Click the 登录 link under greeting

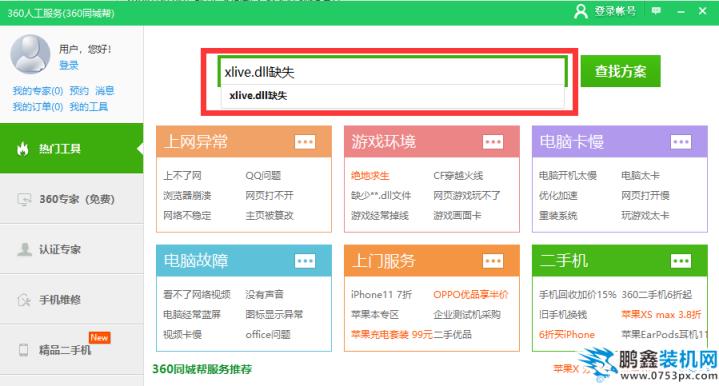pyautogui.click(x=68, y=66)
